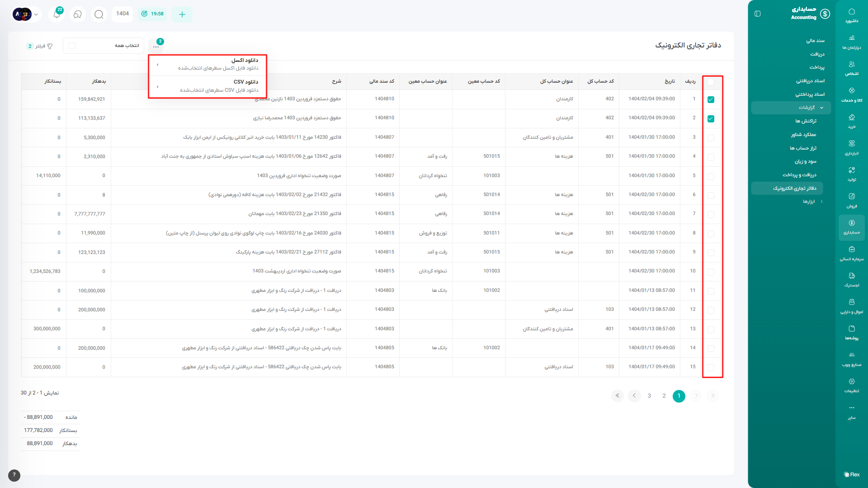Open the Settings gear in sidebar
Screen dimensions: 868x488
pyautogui.click(x=851, y=385)
